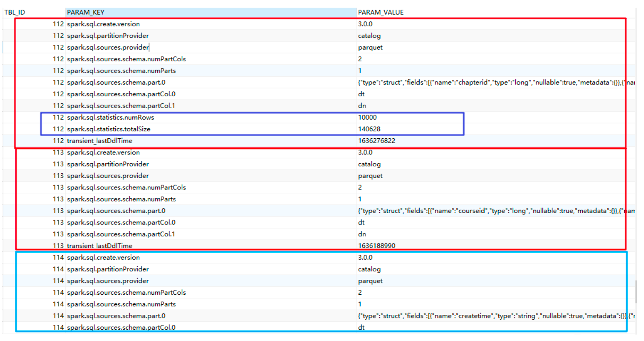Select the timestamp value 1636276822
This screenshot has width=644, height=341.
click(x=376, y=141)
